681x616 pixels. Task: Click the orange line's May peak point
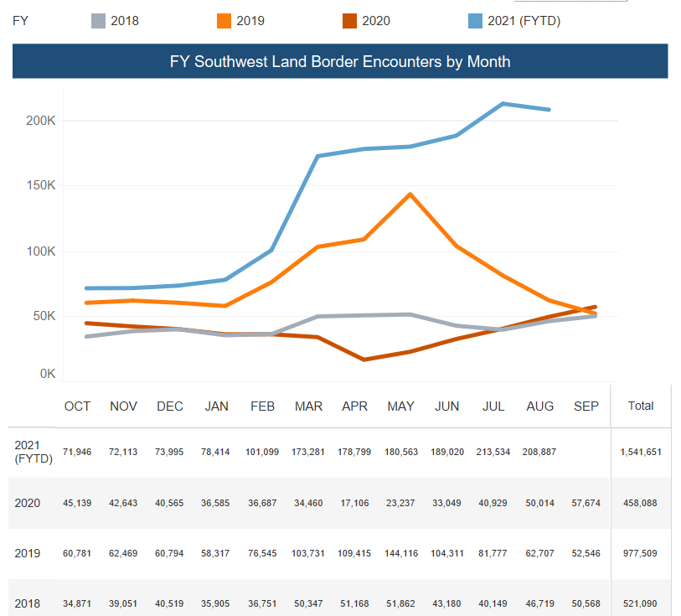[x=410, y=194]
